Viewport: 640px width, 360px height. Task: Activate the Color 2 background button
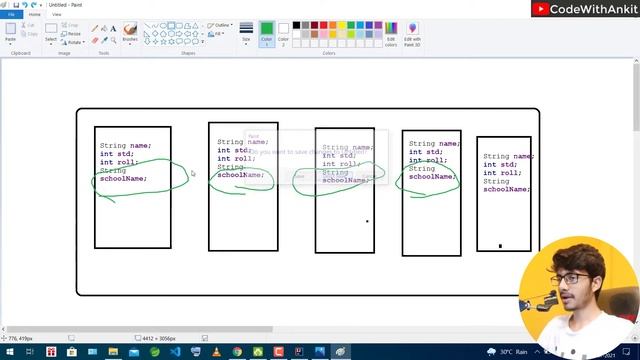[283, 34]
